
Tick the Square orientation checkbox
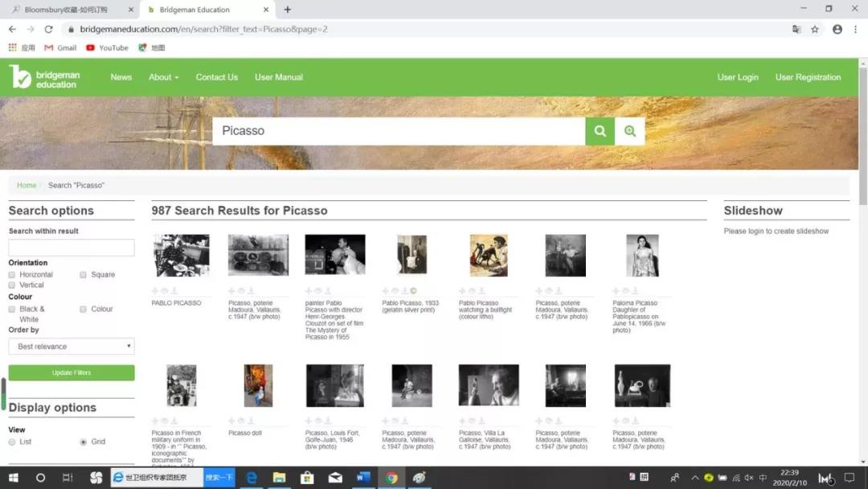[x=84, y=274]
